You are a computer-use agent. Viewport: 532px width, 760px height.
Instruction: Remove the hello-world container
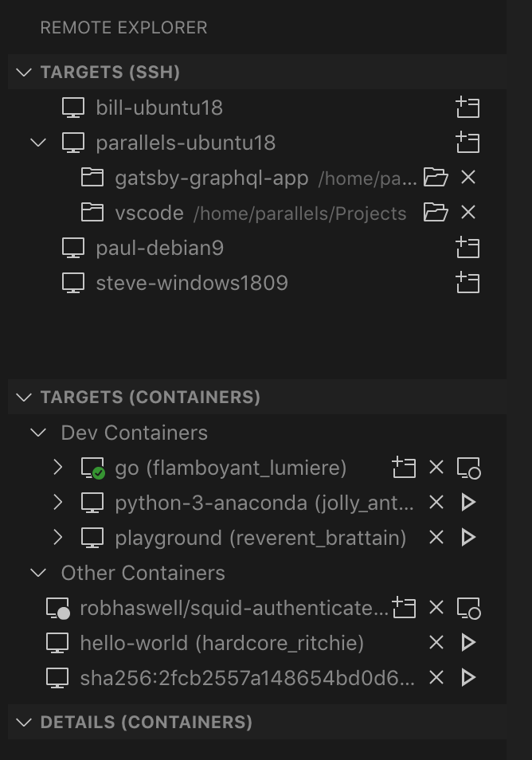(x=436, y=642)
